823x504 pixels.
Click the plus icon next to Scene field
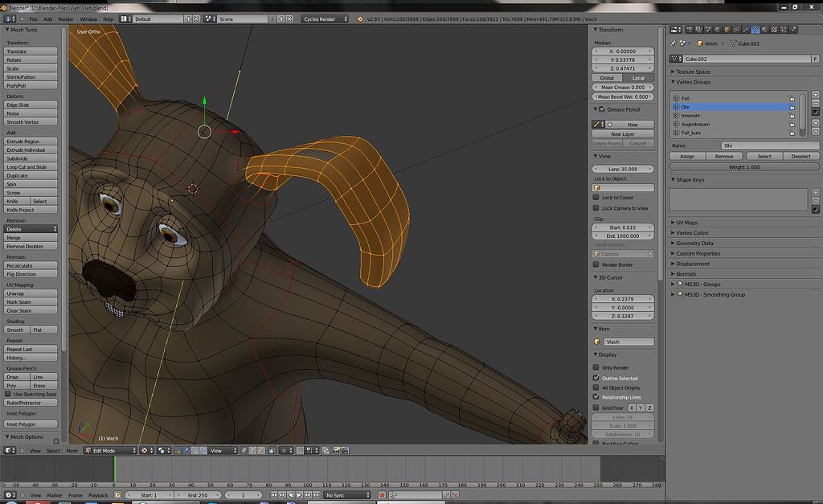pos(280,19)
